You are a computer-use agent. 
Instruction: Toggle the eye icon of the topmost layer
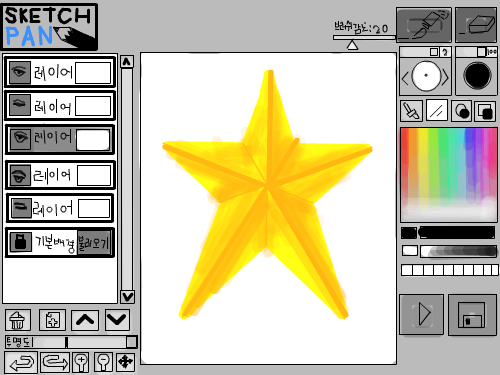click(20, 72)
